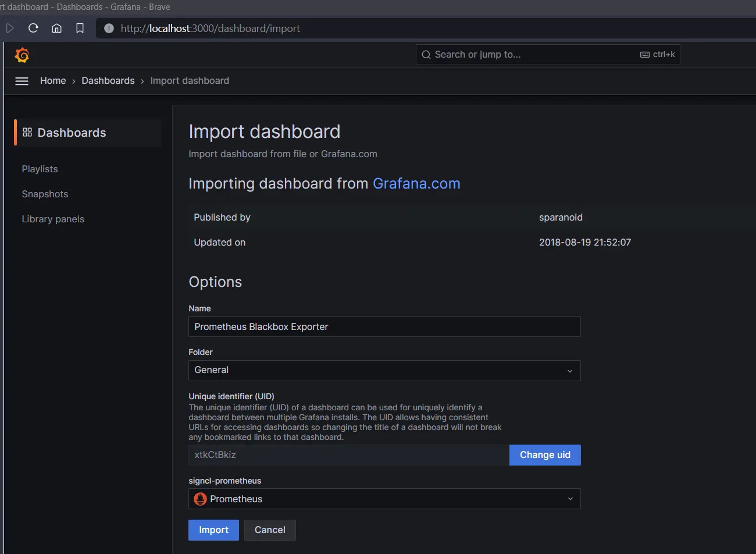Image resolution: width=756 pixels, height=554 pixels.
Task: Click the Unique identifier (UID) label
Action: click(x=231, y=396)
